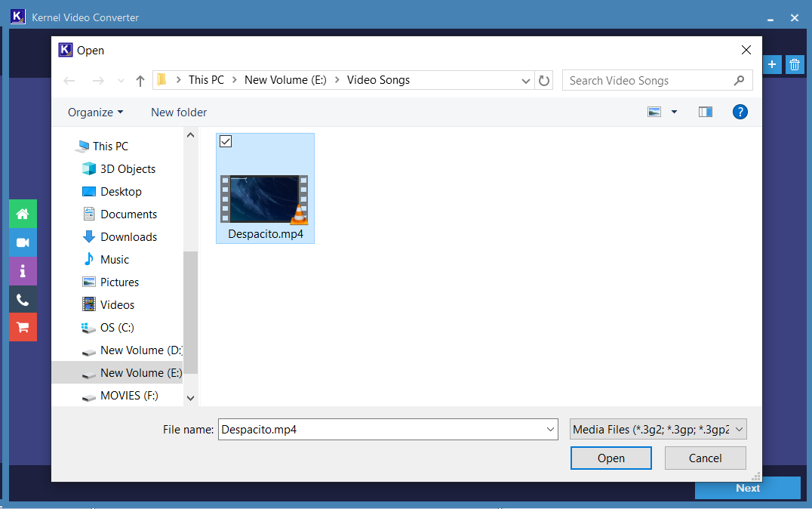
Task: Click Video Songs in address path
Action: (x=378, y=80)
